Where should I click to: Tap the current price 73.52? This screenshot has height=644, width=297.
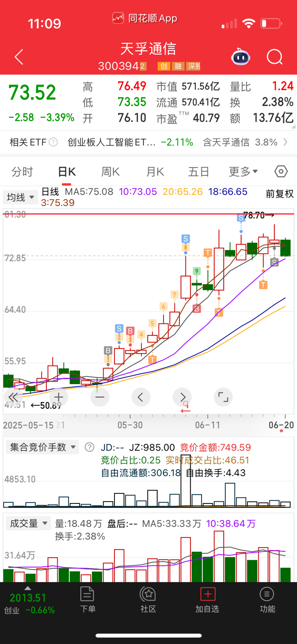(x=32, y=93)
